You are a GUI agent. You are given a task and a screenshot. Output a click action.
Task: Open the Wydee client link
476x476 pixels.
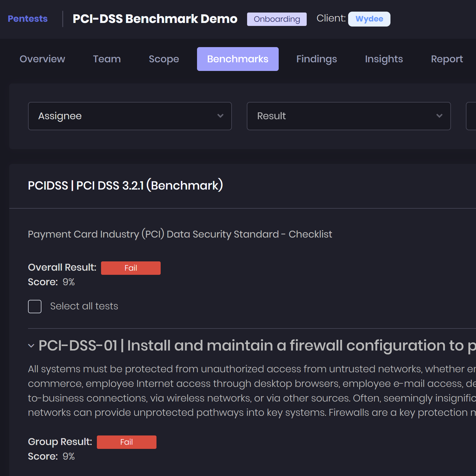(369, 19)
